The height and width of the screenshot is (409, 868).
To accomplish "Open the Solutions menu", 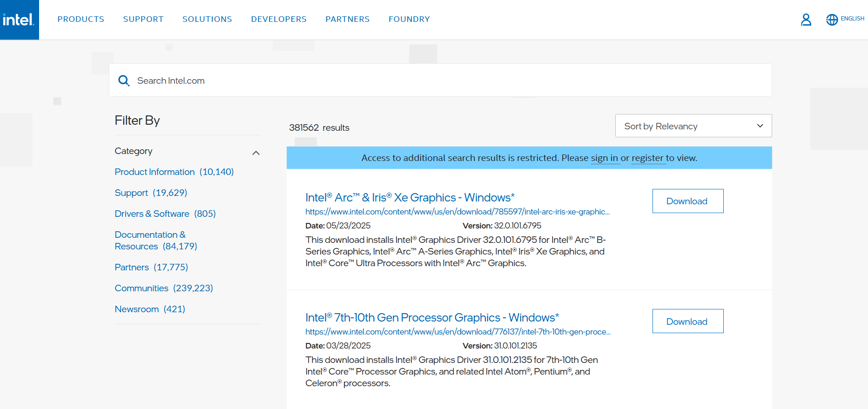I will click(207, 19).
